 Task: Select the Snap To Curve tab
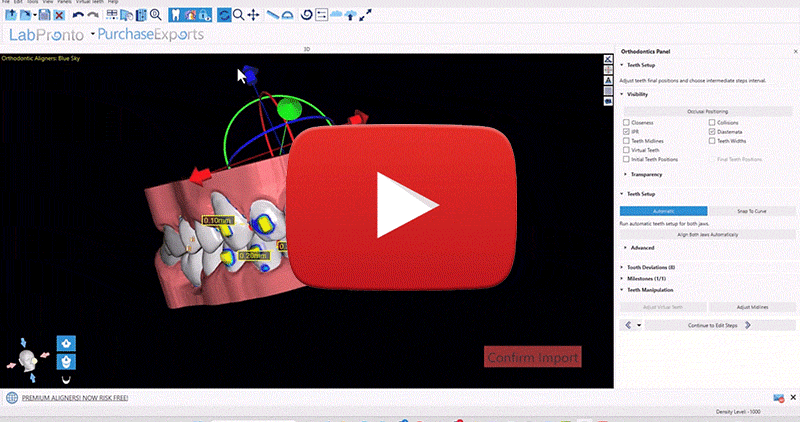tap(752, 211)
